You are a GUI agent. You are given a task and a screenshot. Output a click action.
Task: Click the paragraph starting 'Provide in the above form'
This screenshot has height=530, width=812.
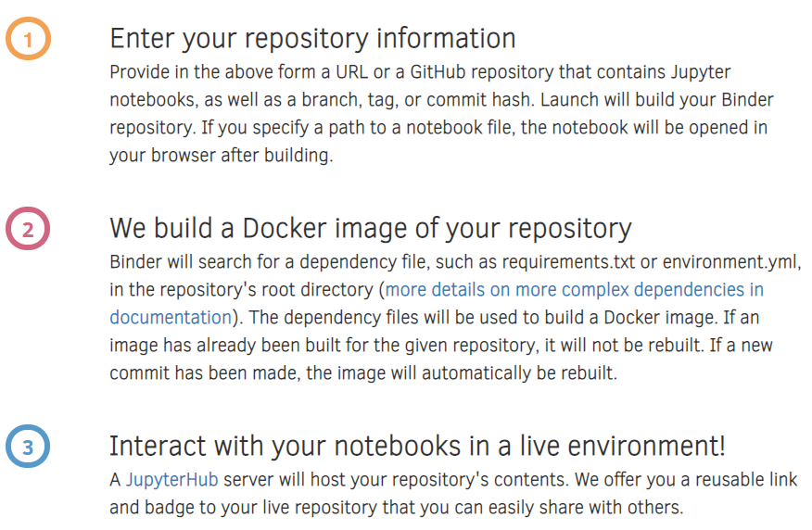coord(441,113)
